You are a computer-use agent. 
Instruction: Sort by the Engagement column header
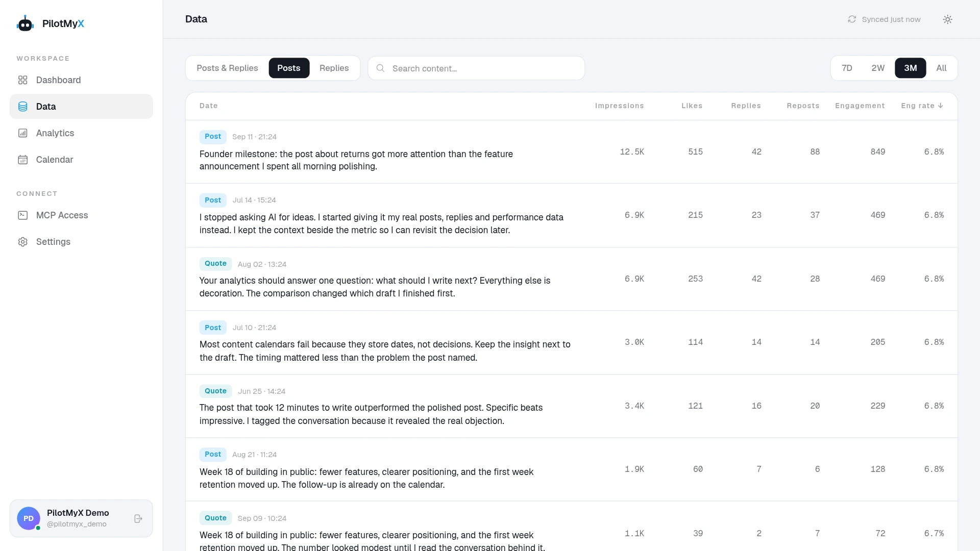pyautogui.click(x=860, y=106)
